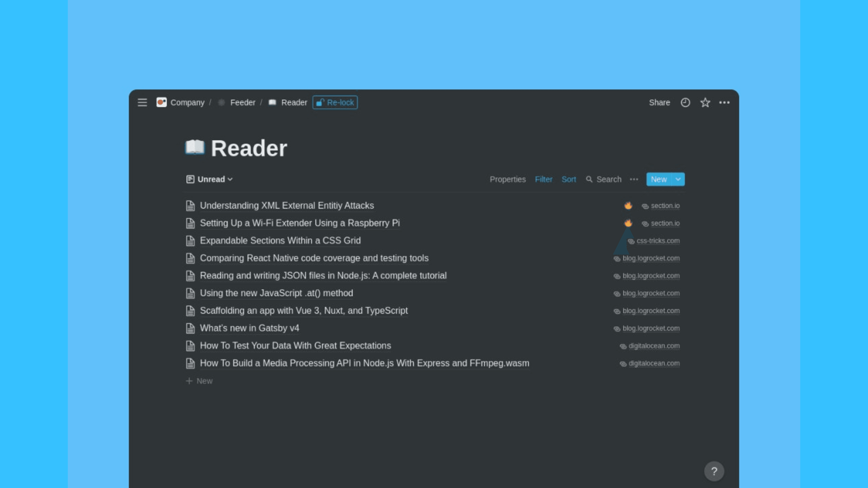Click the Feeder page icon in breadcrumb
The width and height of the screenshot is (868, 488).
click(x=221, y=102)
